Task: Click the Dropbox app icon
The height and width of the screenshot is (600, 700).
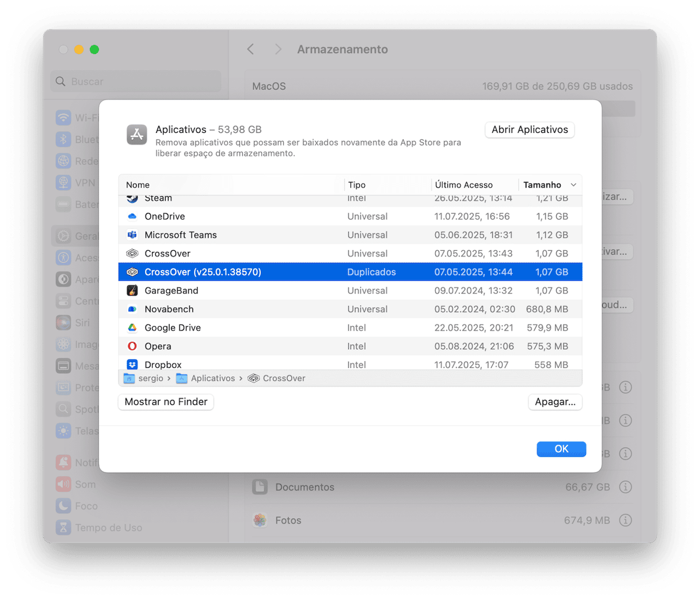Action: coord(132,364)
